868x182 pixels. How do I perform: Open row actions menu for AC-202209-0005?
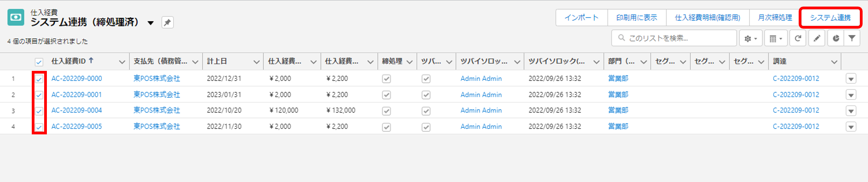click(x=851, y=127)
